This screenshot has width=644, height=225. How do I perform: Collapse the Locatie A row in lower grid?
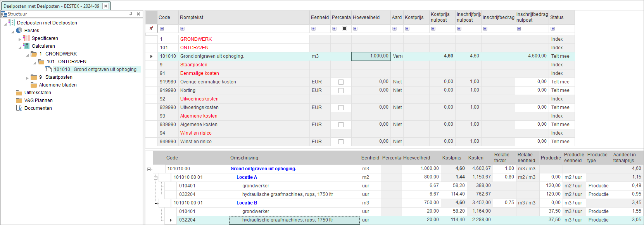click(x=155, y=178)
